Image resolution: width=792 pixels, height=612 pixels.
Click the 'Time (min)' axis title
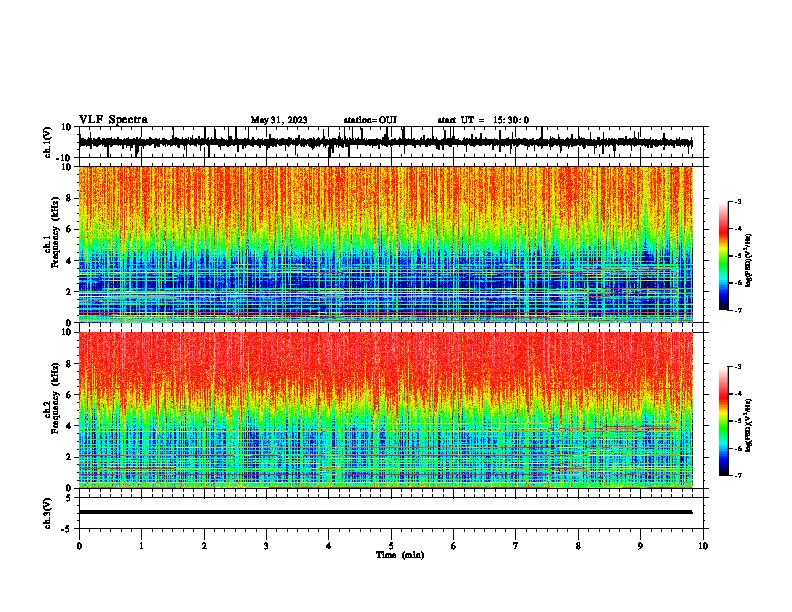[400, 555]
